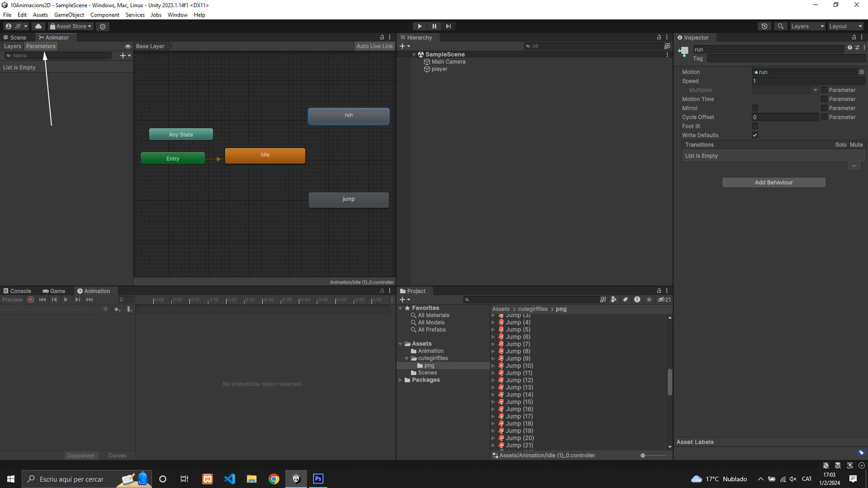Expand the Packages folder
This screenshot has width=868, height=488.
[401, 380]
